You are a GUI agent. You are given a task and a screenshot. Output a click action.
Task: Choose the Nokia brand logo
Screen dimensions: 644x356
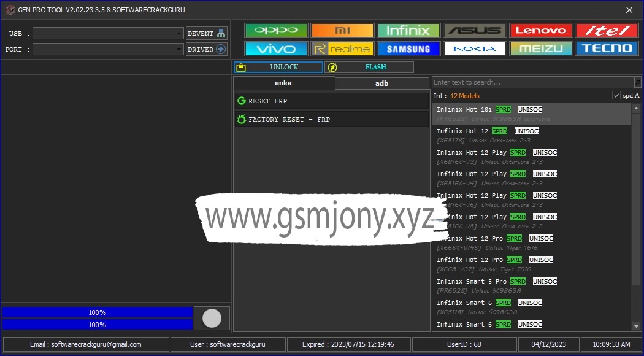(x=475, y=49)
